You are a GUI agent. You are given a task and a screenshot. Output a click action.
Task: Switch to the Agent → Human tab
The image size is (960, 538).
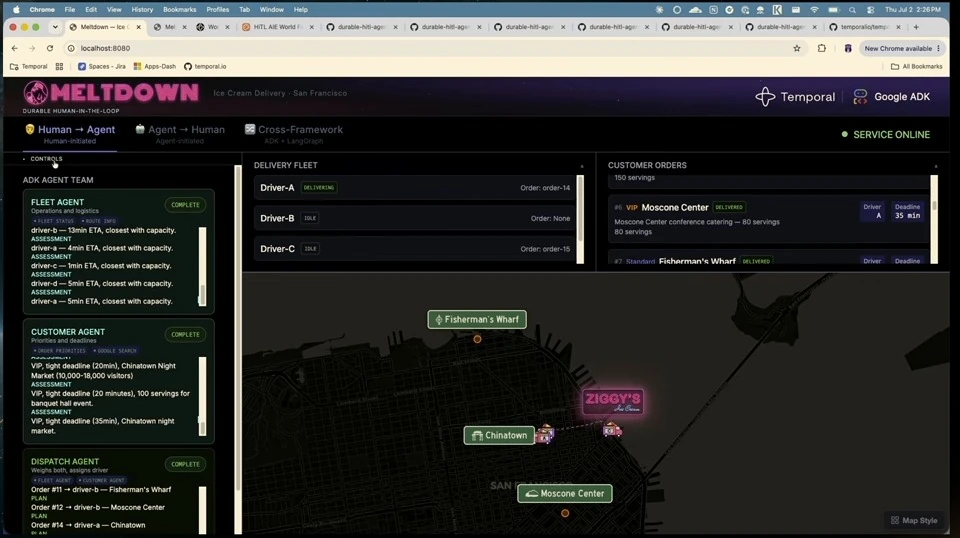179,134
